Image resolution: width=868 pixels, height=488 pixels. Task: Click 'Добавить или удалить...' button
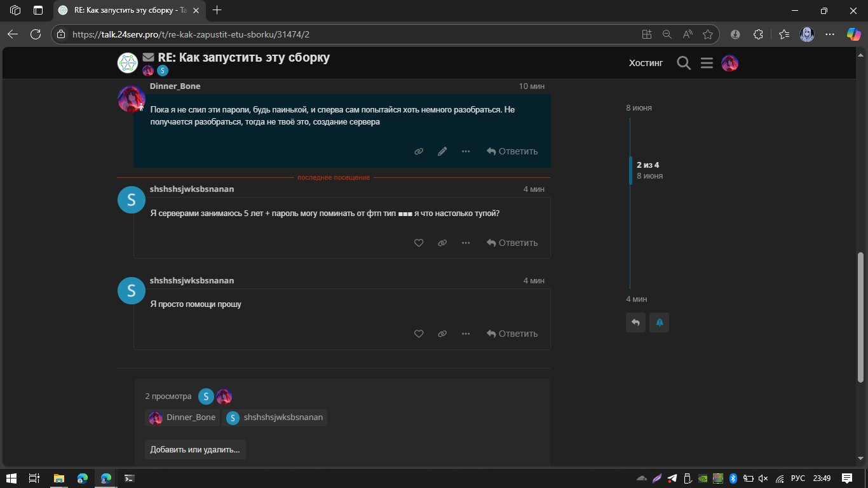tap(195, 449)
